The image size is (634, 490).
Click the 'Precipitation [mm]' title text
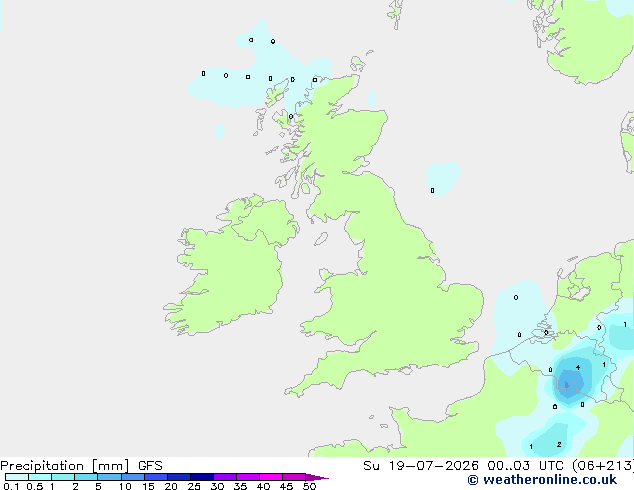click(x=65, y=466)
